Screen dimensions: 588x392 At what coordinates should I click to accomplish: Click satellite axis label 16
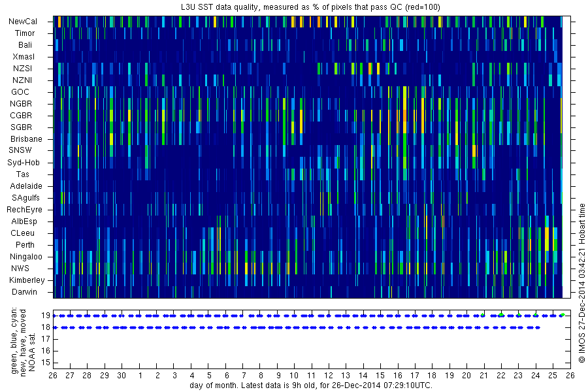pos(46,351)
